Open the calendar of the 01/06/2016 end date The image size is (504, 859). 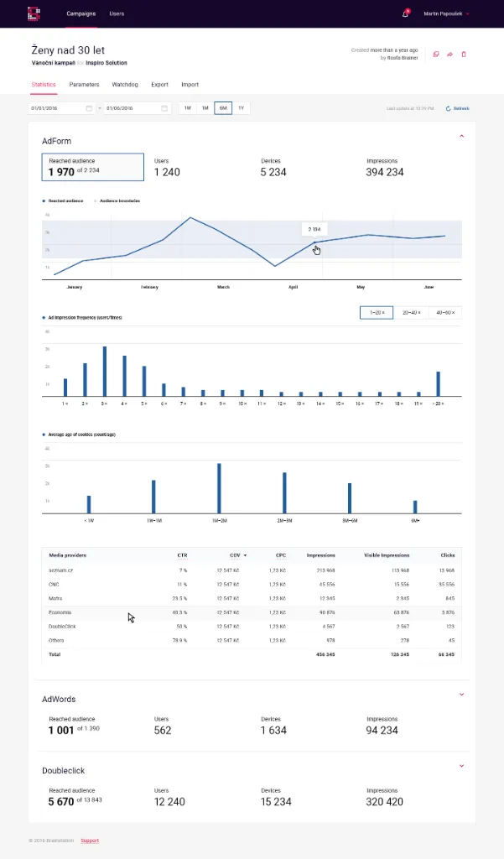[x=164, y=108]
